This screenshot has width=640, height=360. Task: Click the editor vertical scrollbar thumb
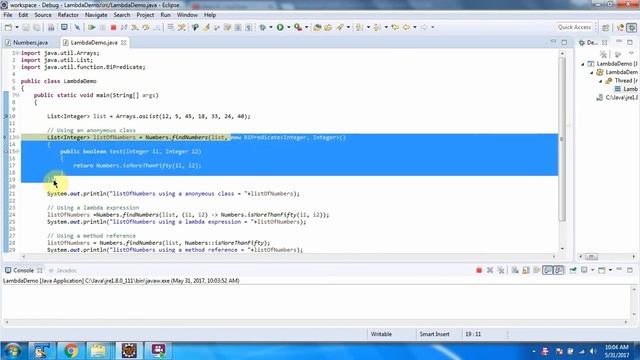(562, 139)
